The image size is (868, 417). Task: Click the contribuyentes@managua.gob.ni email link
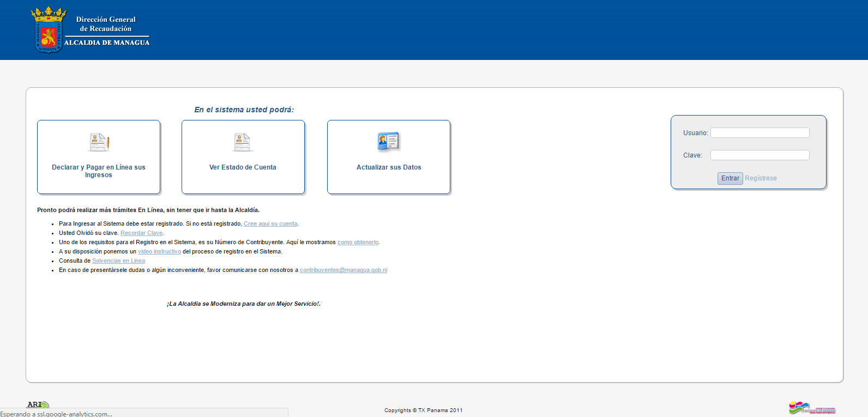(343, 270)
